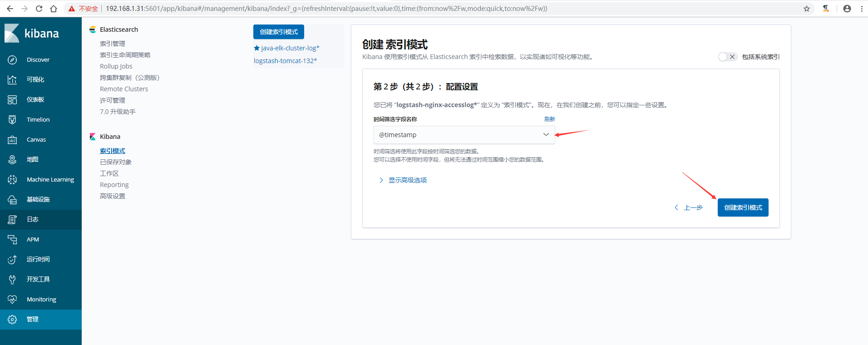Screen dimensions: 868x345
Task: Select 索引模式 under Kibana
Action: 113,151
